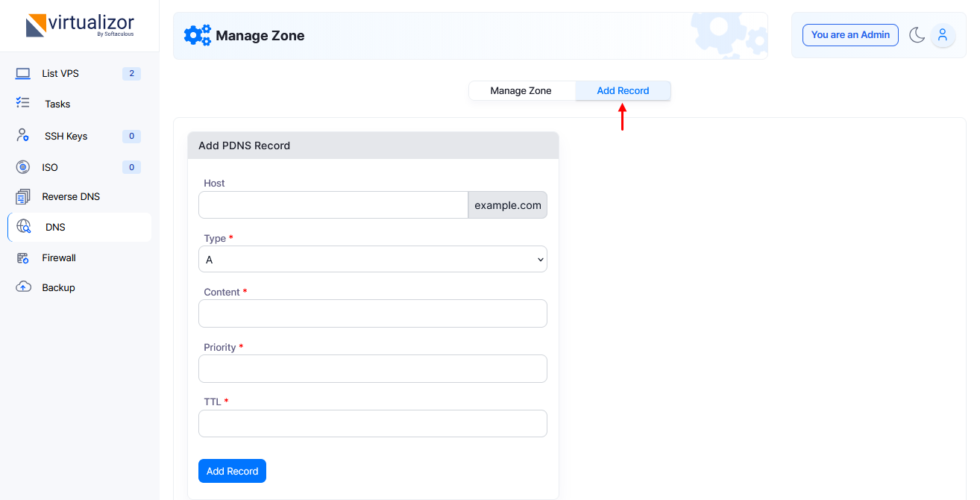This screenshot has height=500, width=980.
Task: Open DNS in the sidebar menu
Action: point(55,227)
